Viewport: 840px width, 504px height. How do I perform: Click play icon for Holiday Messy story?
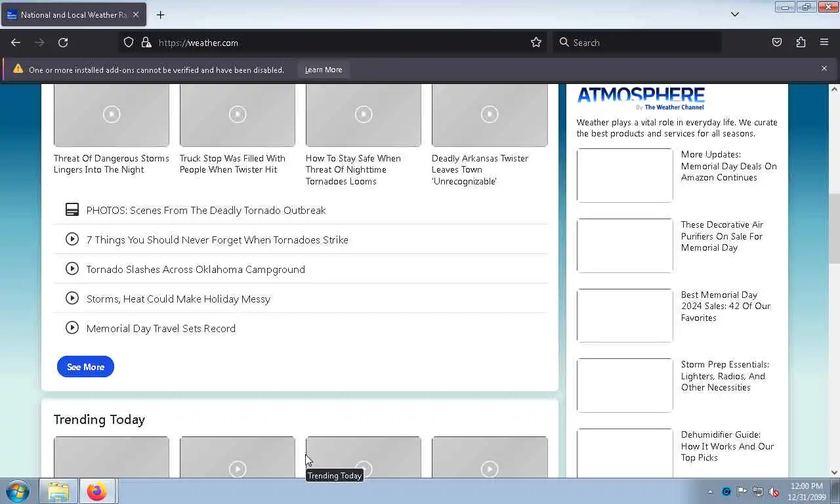(72, 299)
